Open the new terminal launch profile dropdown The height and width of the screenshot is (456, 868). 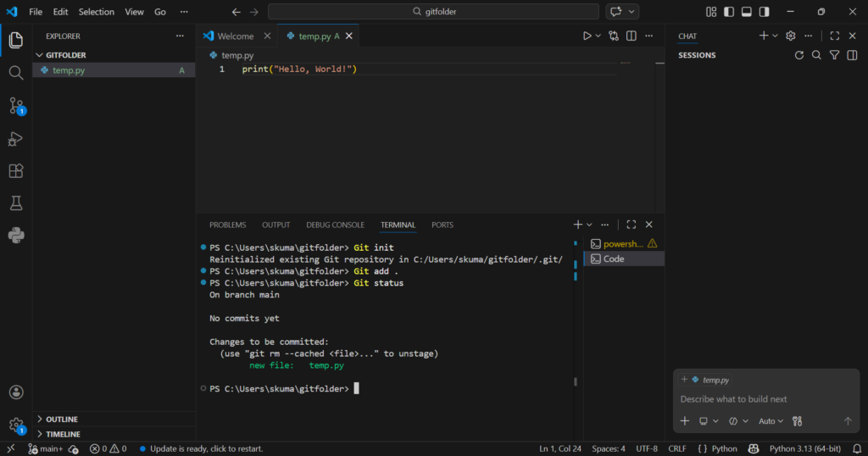(x=590, y=225)
